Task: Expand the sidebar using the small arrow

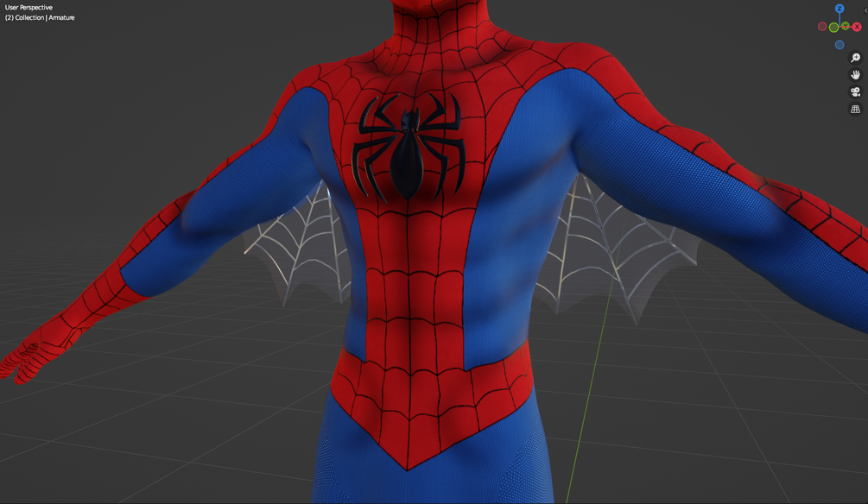Action: click(x=865, y=10)
